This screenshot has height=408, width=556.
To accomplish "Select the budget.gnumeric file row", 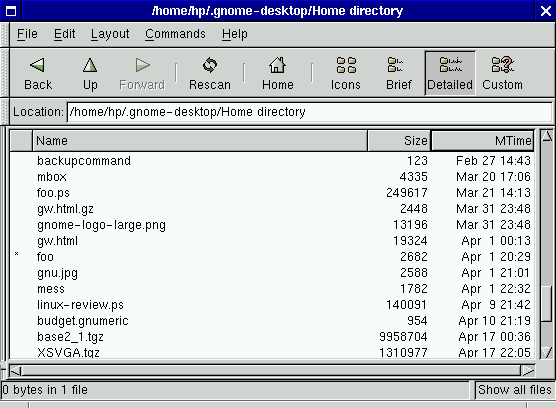I will [272, 321].
